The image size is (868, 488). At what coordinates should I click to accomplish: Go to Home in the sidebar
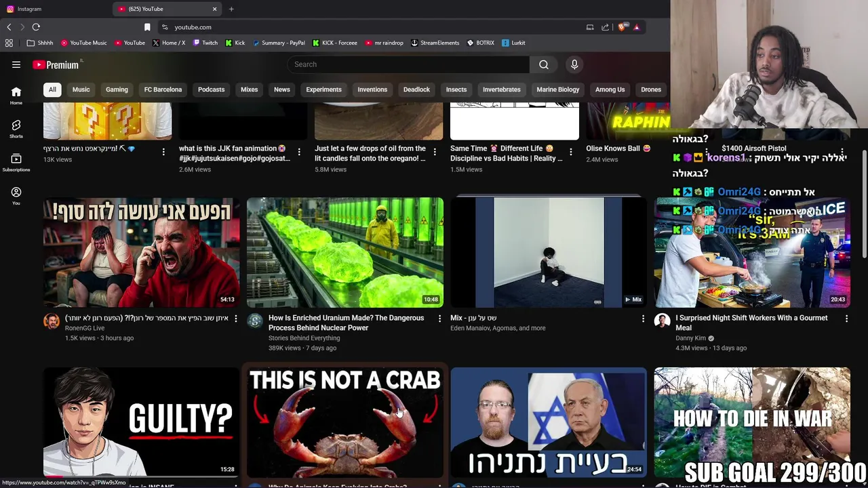[x=16, y=96]
